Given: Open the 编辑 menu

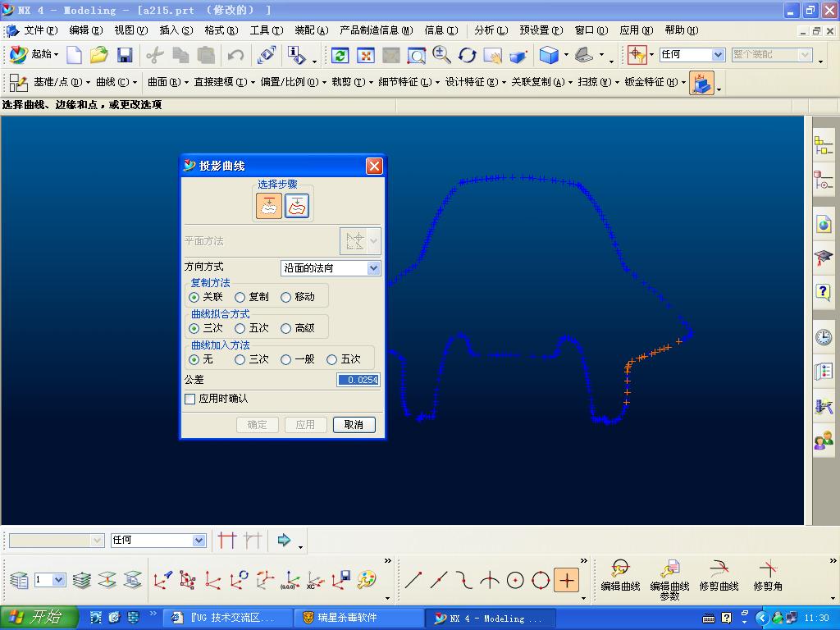Looking at the screenshot, I should click(x=85, y=30).
